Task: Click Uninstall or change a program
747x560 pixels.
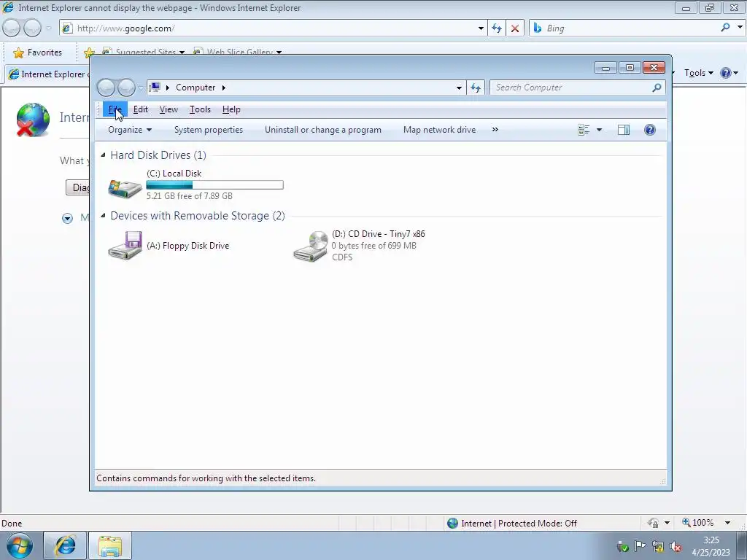Action: pyautogui.click(x=323, y=130)
